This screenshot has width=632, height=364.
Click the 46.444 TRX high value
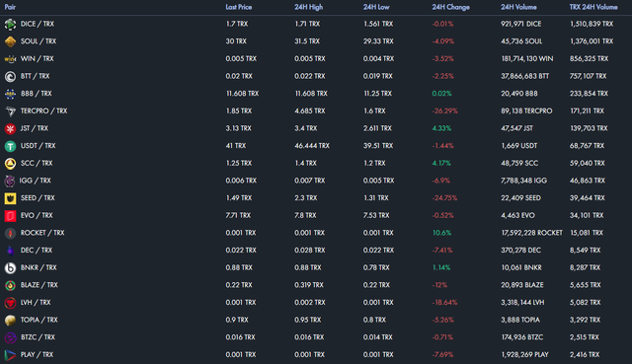coord(312,145)
